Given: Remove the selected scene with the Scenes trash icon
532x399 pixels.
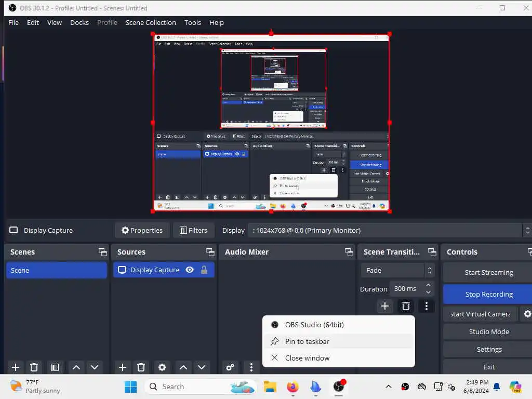Looking at the screenshot, I should point(34,367).
